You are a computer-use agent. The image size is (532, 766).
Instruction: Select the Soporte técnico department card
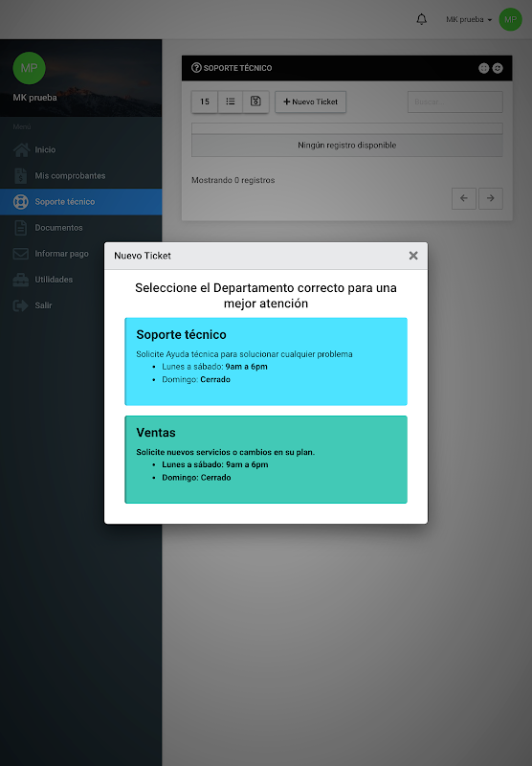point(266,362)
